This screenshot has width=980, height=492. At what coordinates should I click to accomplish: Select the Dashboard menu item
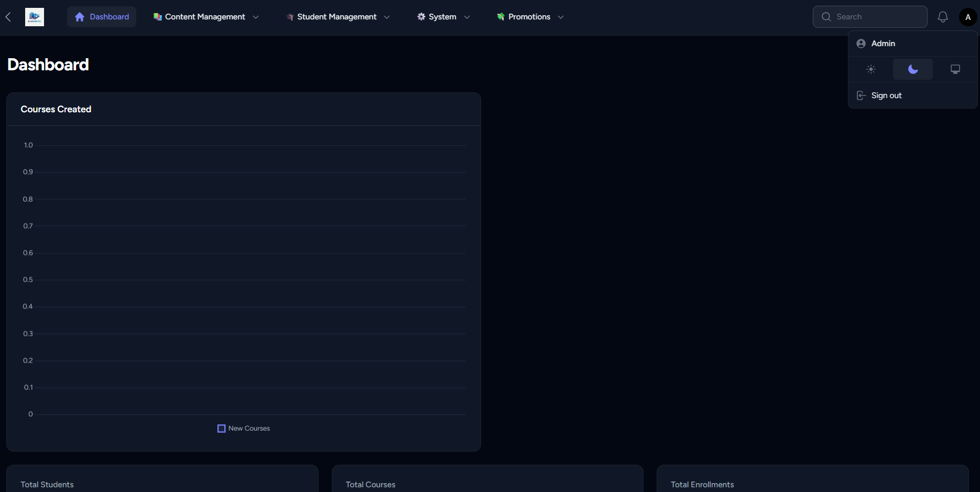point(102,16)
